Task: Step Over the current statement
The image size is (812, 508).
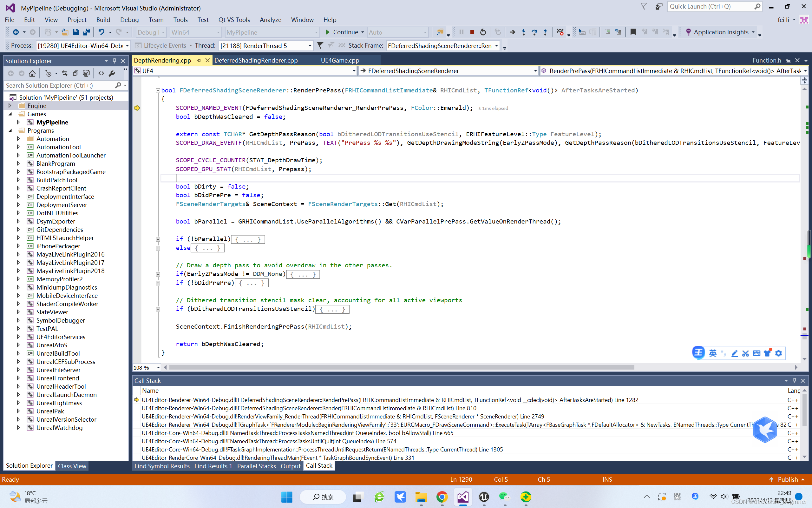Action: (534, 32)
